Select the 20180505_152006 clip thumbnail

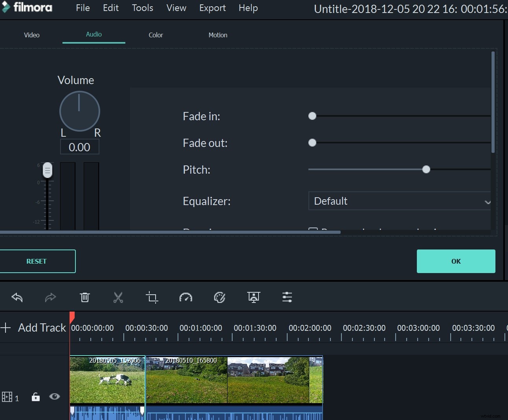tap(107, 380)
